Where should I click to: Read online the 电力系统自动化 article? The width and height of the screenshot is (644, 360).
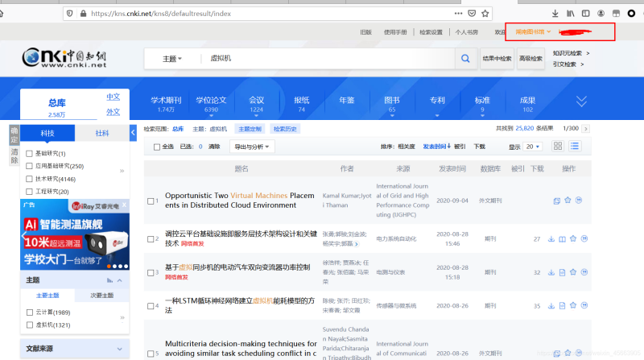(562, 238)
